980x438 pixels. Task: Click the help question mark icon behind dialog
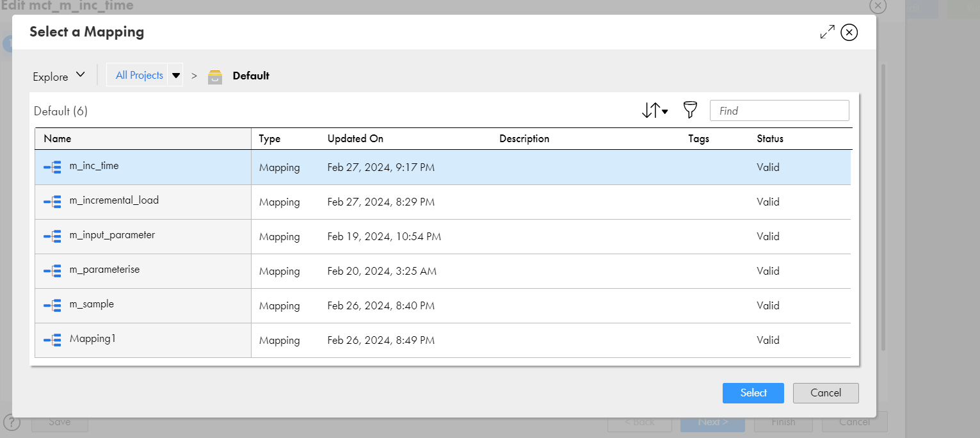12,423
